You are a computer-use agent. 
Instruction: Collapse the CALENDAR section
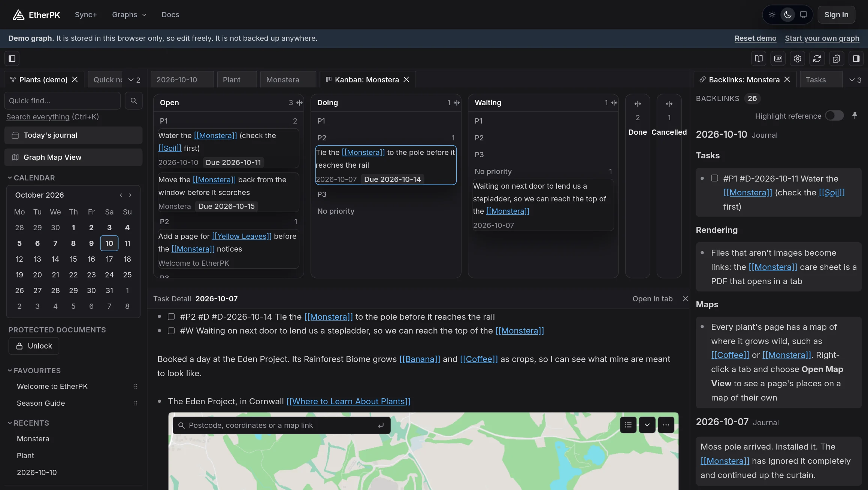(31, 178)
